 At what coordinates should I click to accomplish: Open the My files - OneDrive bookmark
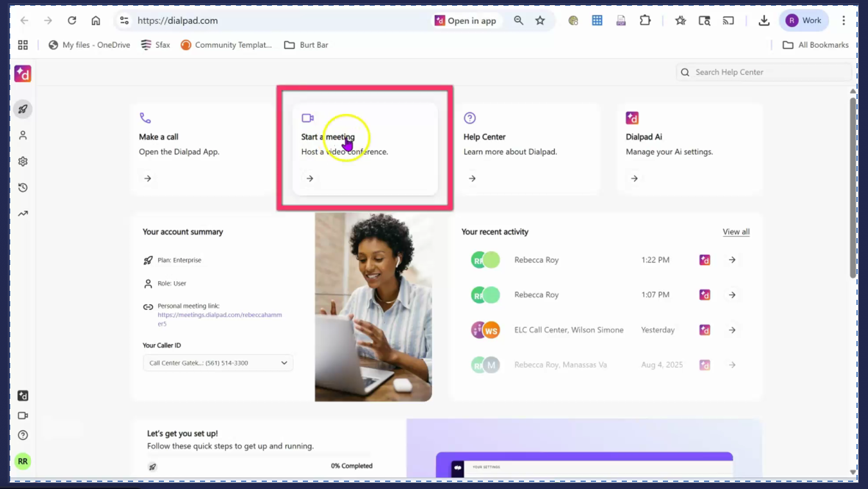89,45
